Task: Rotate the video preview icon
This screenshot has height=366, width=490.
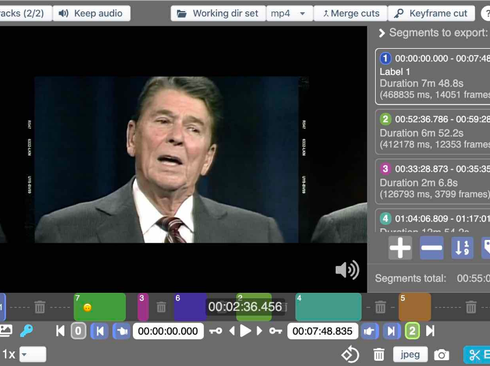Action: (x=350, y=354)
